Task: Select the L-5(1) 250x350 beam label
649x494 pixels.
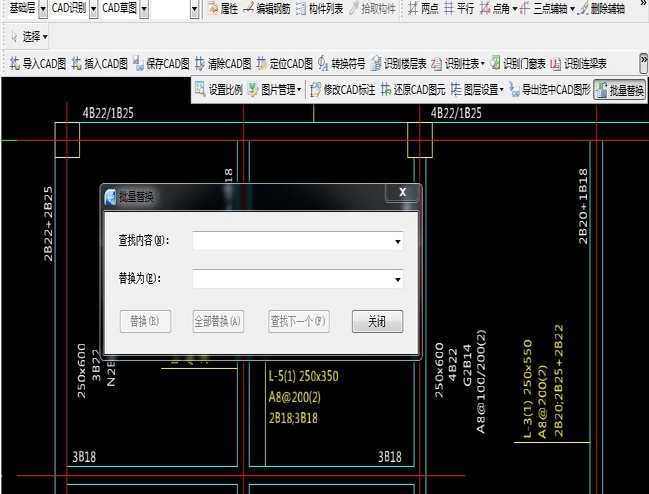Action: coord(303,376)
